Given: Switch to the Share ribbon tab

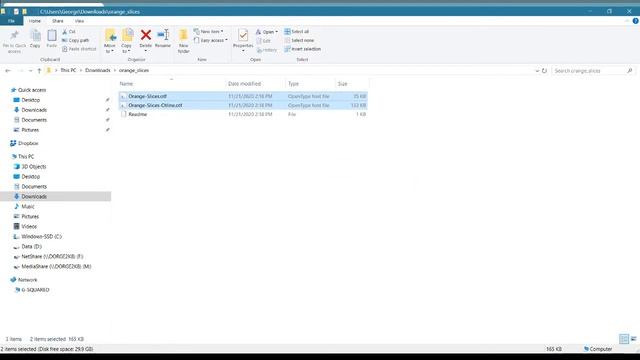Looking at the screenshot, I should point(58,21).
